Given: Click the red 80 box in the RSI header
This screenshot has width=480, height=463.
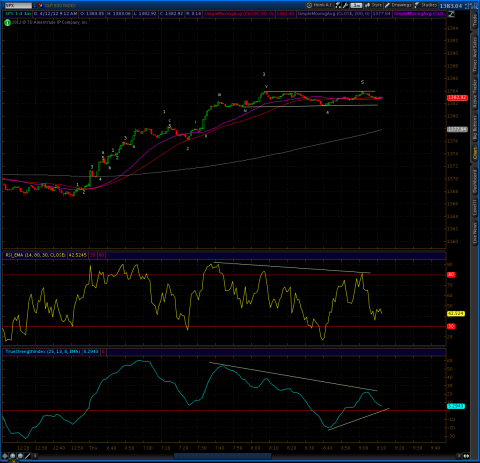Looking at the screenshot, I should pyautogui.click(x=101, y=255).
